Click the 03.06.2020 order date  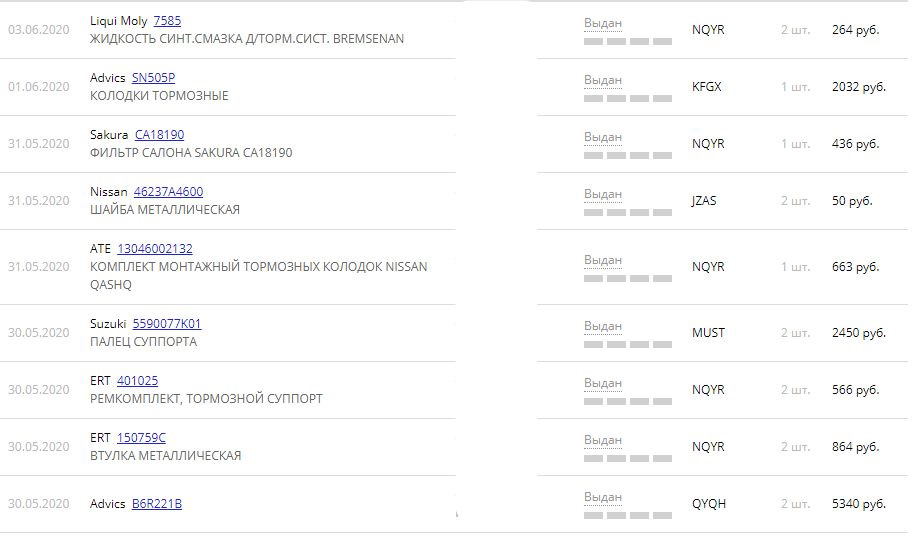tap(38, 30)
